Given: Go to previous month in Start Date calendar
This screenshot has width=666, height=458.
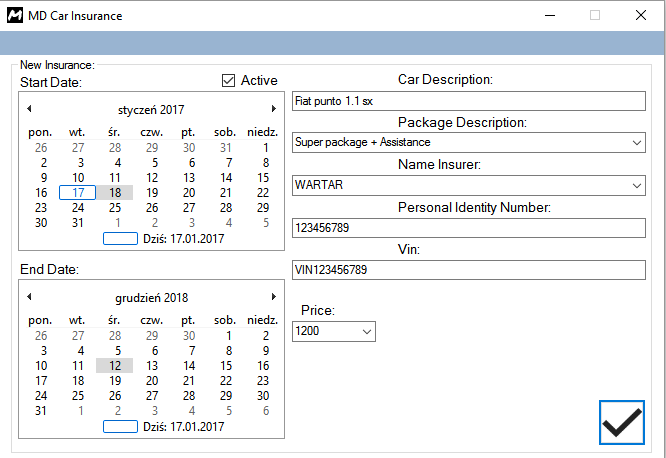Looking at the screenshot, I should (x=29, y=109).
